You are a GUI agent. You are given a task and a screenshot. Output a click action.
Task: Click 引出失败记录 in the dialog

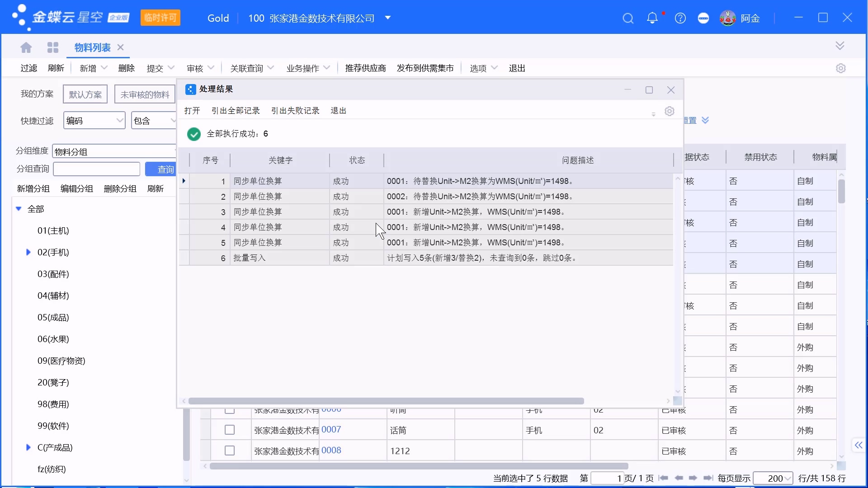coord(295,111)
